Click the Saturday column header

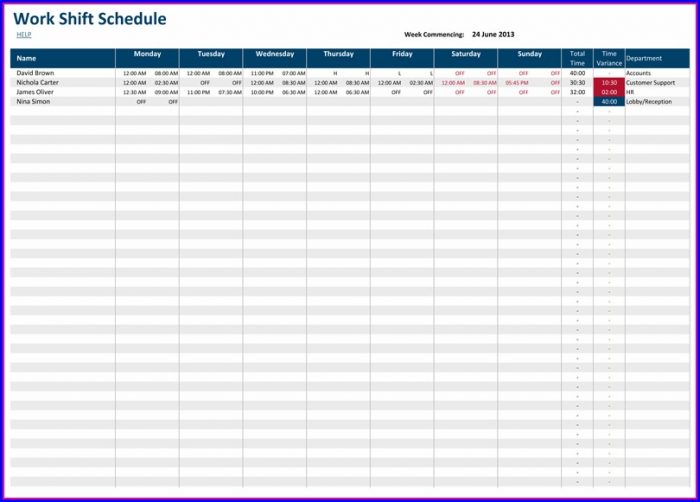[466, 59]
